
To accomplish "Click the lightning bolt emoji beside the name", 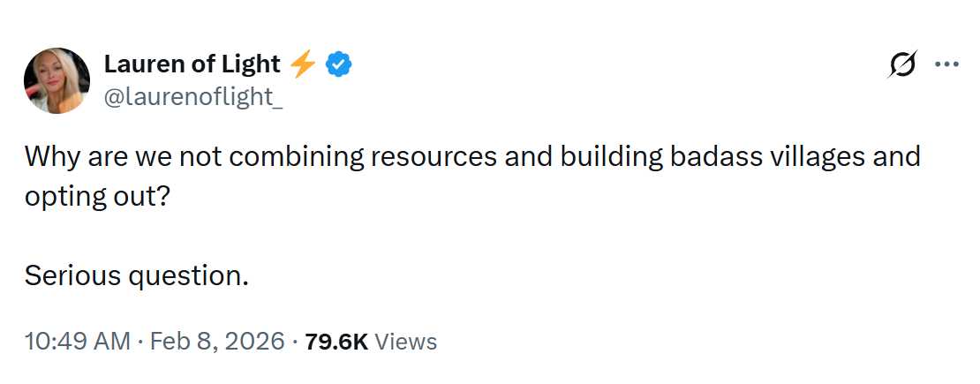I will pyautogui.click(x=303, y=64).
